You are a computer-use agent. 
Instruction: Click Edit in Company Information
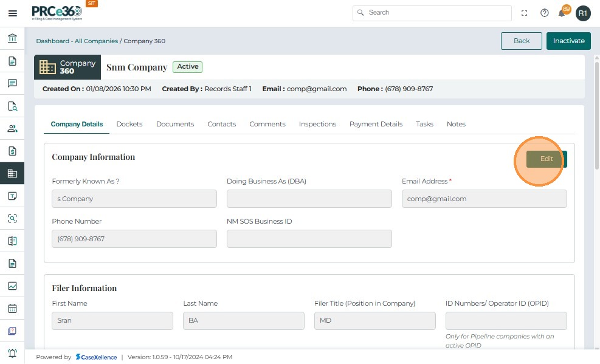click(x=547, y=159)
